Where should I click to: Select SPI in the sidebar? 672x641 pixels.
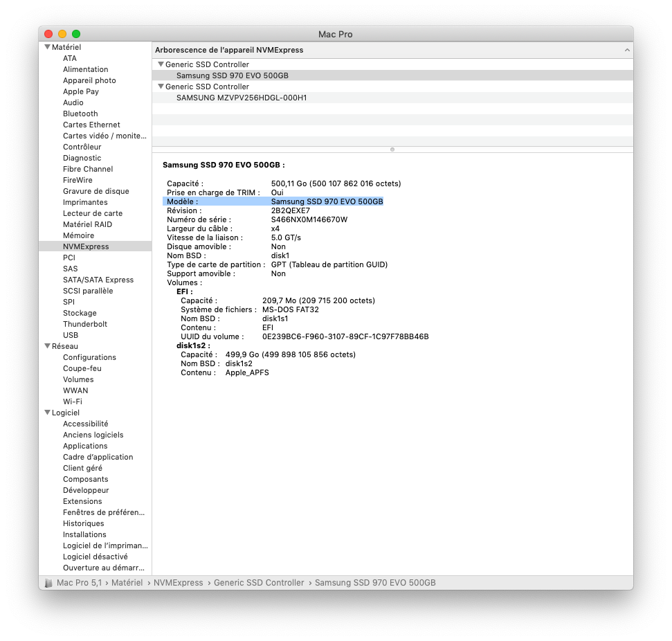[x=69, y=302]
